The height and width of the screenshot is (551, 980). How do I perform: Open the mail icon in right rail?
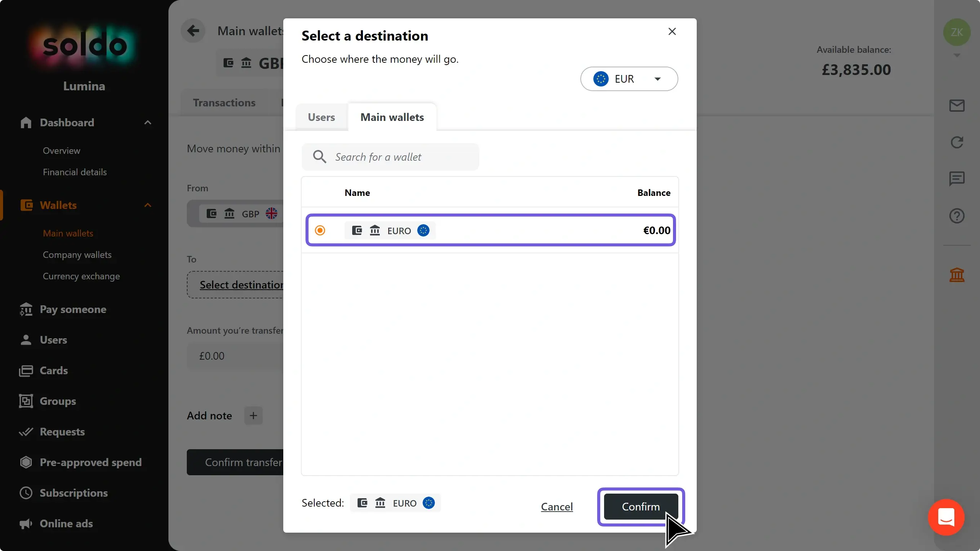pos(957,106)
